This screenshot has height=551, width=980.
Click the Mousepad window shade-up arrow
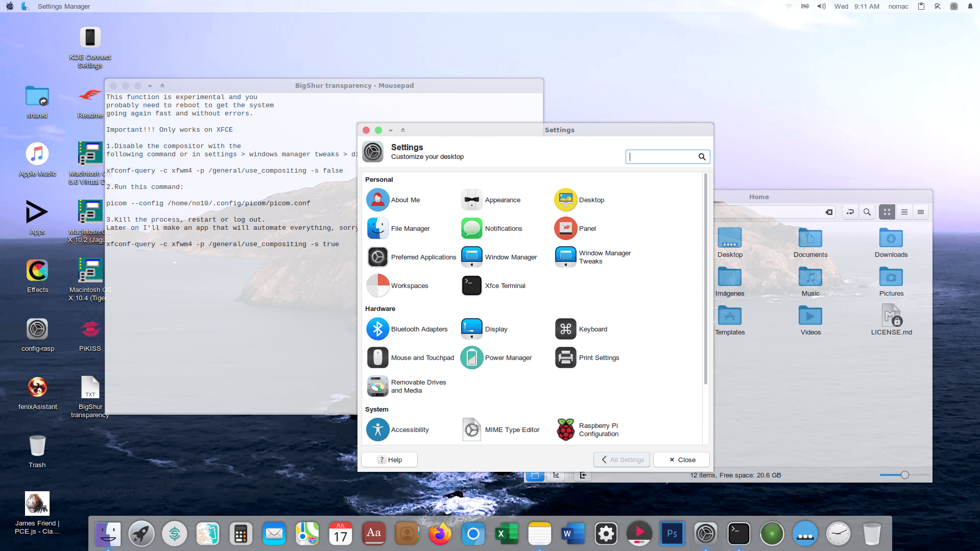point(162,86)
